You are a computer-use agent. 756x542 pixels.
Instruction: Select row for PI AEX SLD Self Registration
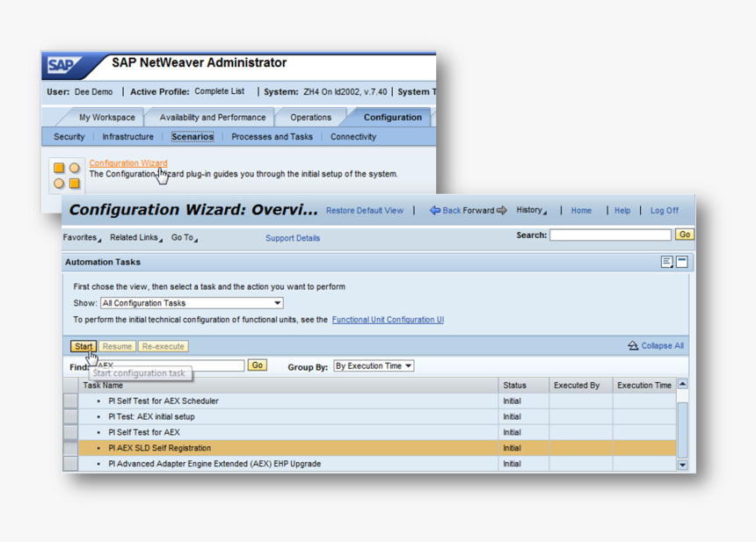click(x=70, y=448)
